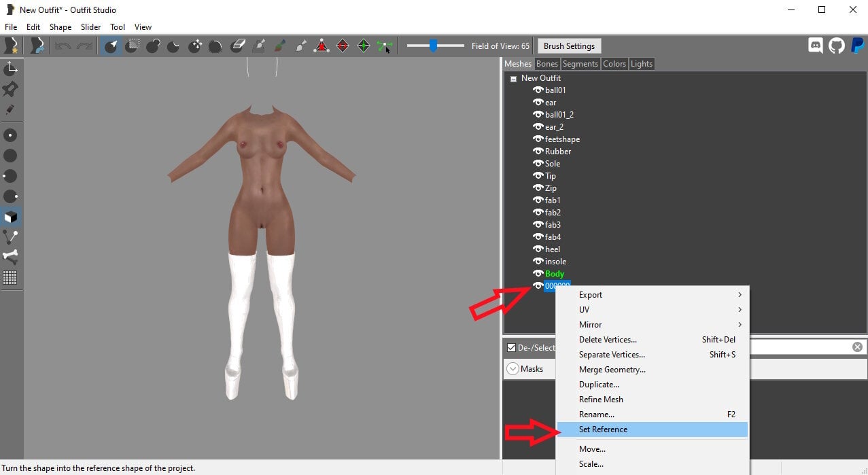This screenshot has height=475, width=868.
Task: Toggle the grid floor icon
Action: click(x=10, y=277)
